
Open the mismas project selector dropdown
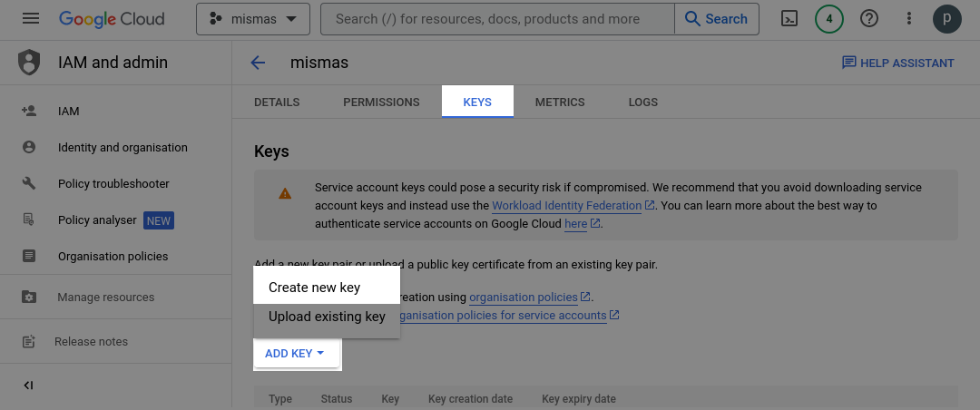point(252,18)
